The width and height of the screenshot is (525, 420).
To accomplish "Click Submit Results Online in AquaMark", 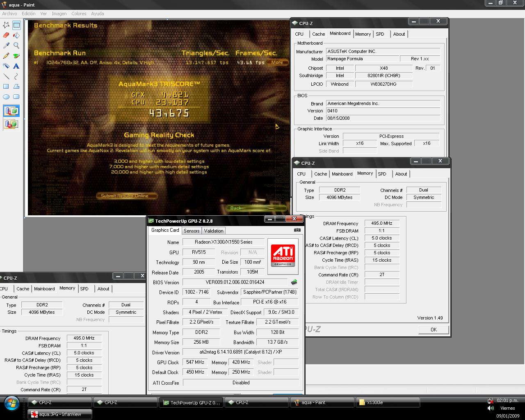I will point(127,196).
